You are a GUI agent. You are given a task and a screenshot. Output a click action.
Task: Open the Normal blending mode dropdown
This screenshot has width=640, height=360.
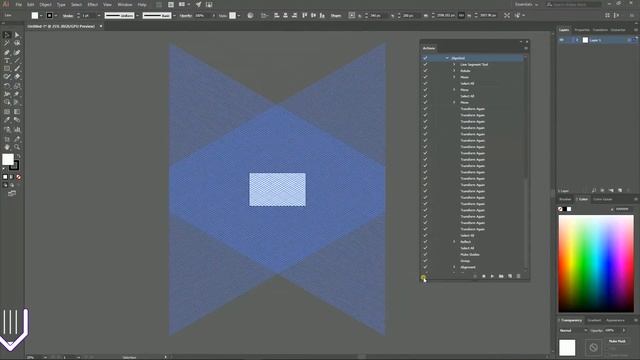pyautogui.click(x=574, y=330)
